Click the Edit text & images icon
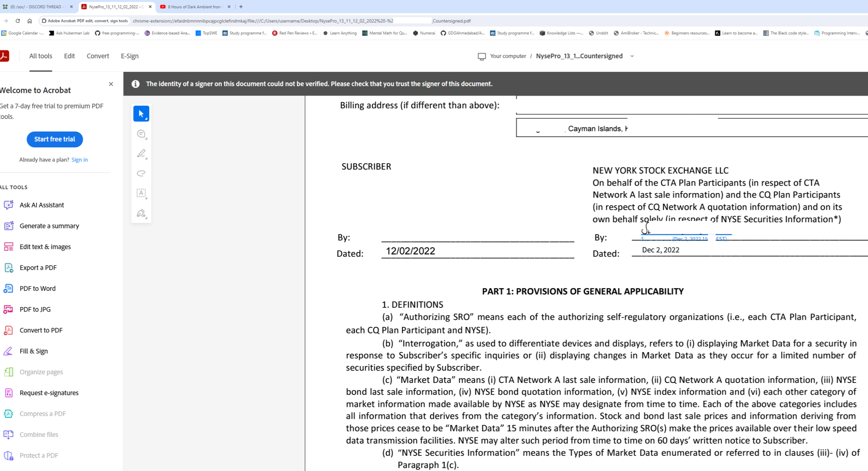 (8, 247)
